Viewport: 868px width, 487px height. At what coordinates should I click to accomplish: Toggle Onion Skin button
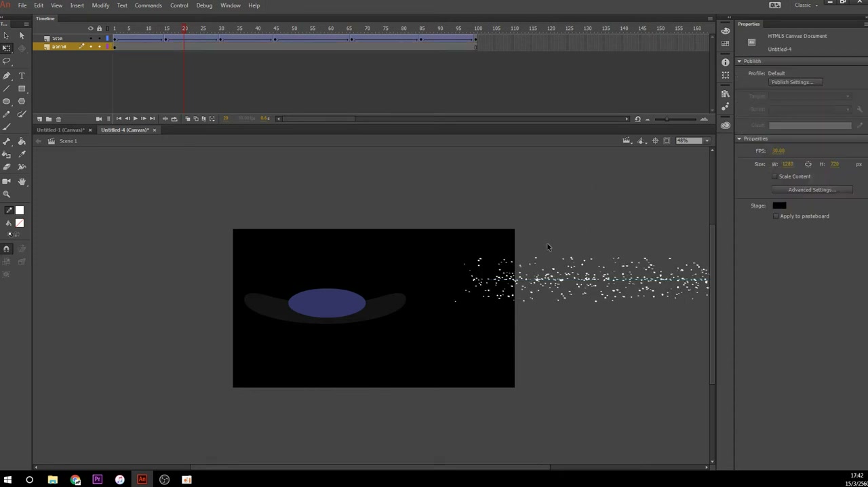click(188, 119)
